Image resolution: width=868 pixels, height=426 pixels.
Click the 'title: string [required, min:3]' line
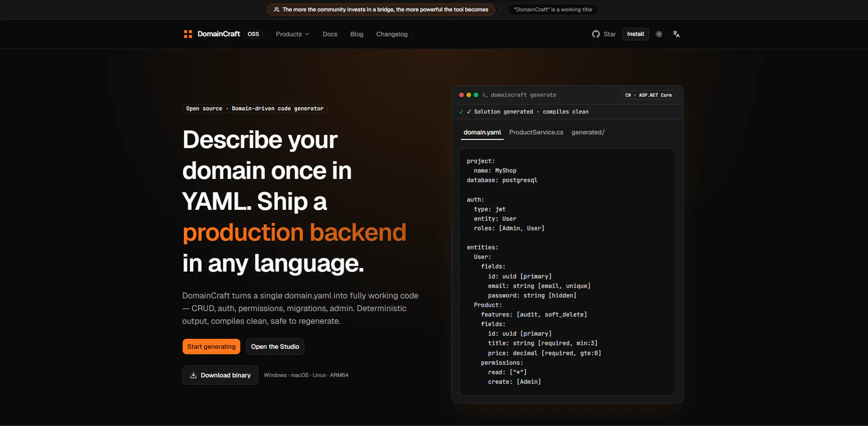tap(543, 343)
